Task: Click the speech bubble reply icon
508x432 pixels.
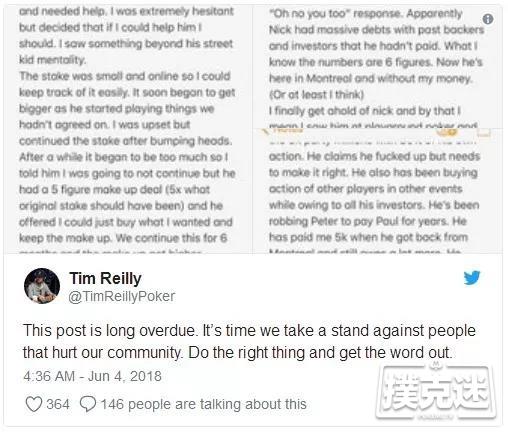Action: [88, 404]
